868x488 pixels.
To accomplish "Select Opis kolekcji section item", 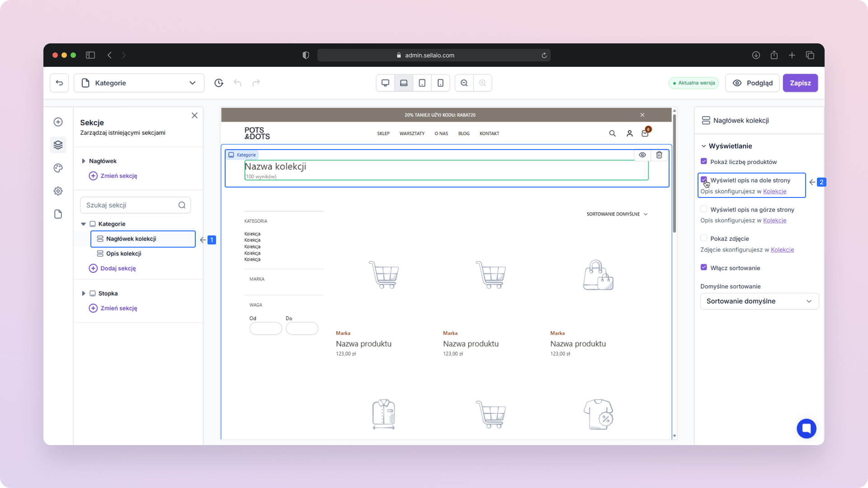I will coord(124,253).
